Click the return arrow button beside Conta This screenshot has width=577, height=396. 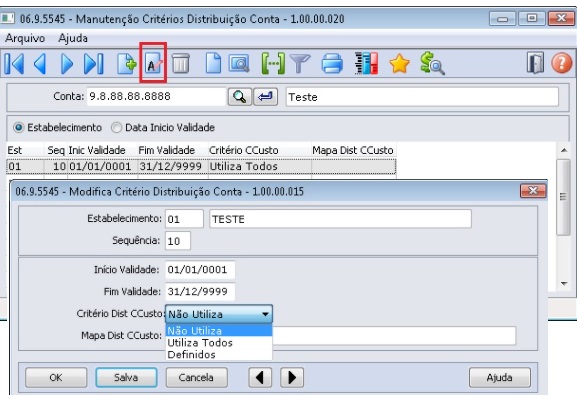pyautogui.click(x=265, y=97)
